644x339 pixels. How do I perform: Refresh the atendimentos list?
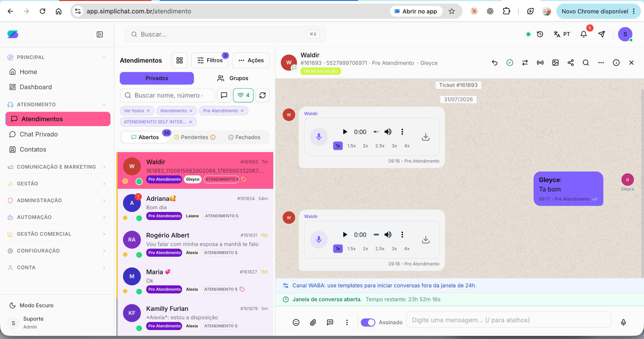pyautogui.click(x=263, y=95)
